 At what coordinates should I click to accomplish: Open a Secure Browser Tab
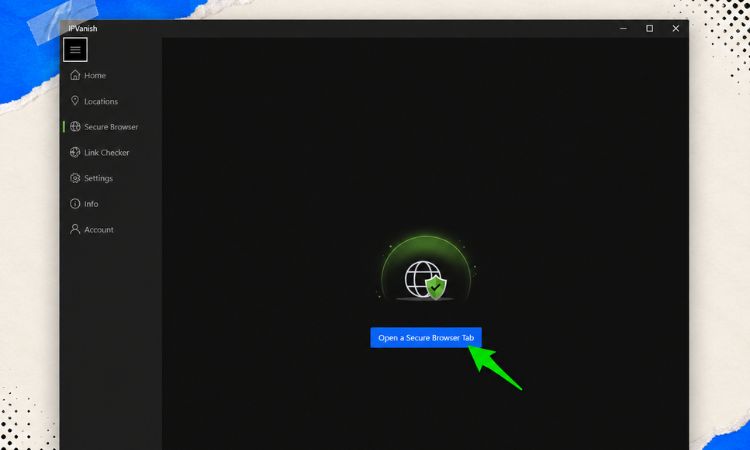click(426, 338)
